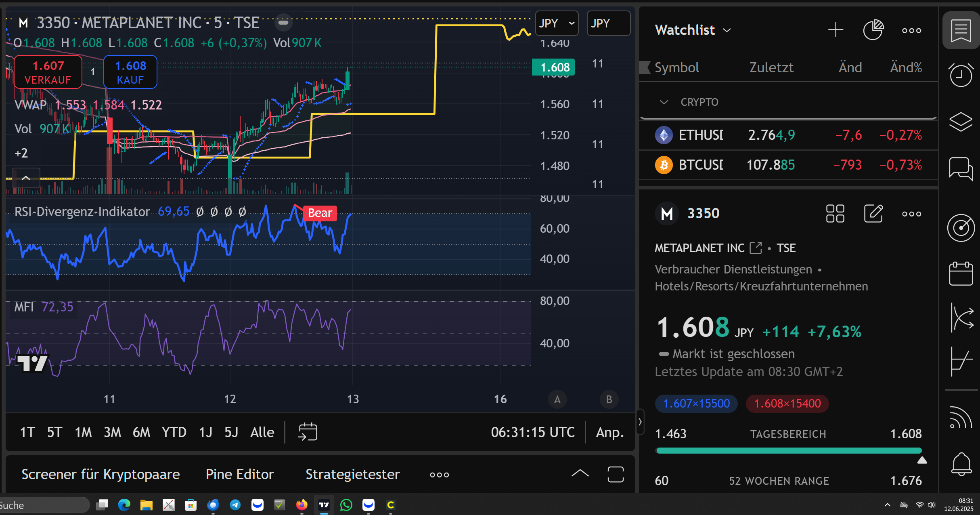The height and width of the screenshot is (515, 980).
Task: Open Firefox from the taskbar
Action: (302, 504)
